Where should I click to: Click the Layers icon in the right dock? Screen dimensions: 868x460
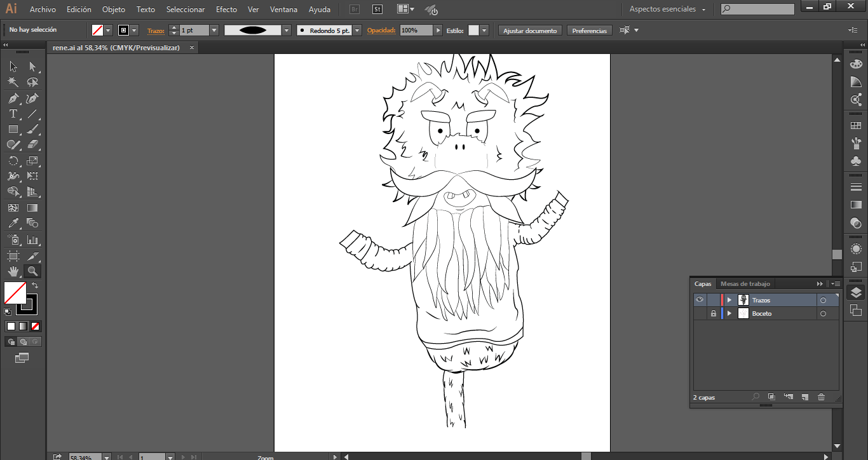pyautogui.click(x=856, y=292)
